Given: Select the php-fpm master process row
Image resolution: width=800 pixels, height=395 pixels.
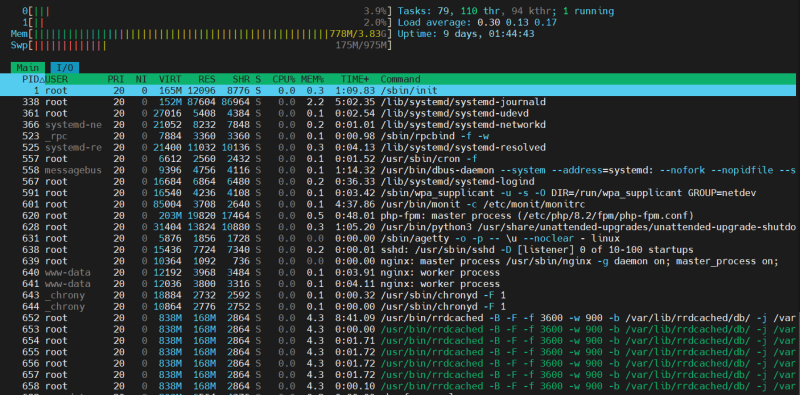Looking at the screenshot, I should (398, 216).
